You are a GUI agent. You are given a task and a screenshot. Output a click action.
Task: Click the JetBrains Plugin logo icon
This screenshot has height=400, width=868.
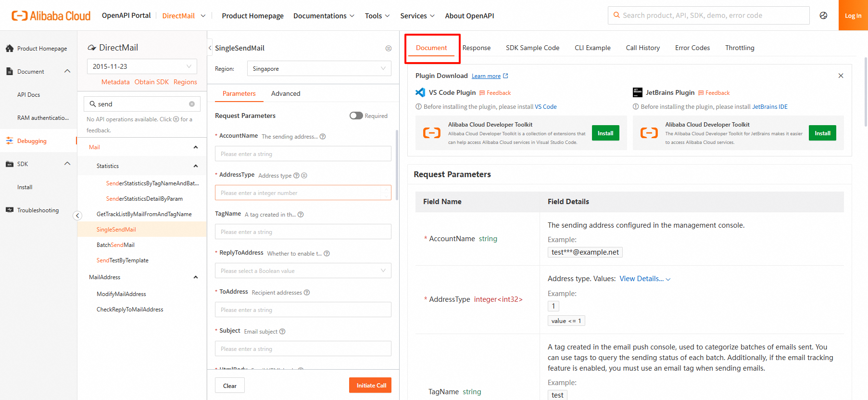638,92
